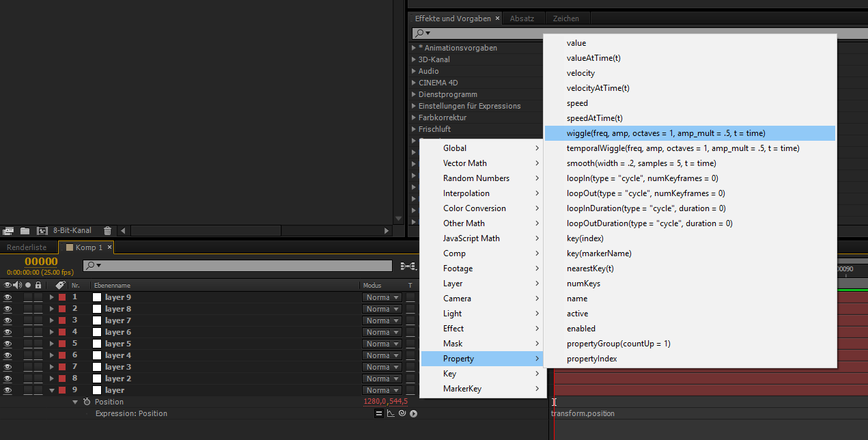Close Effekte und Vorgaben panel tab
Viewport: 868px width, 440px height.
coord(496,18)
